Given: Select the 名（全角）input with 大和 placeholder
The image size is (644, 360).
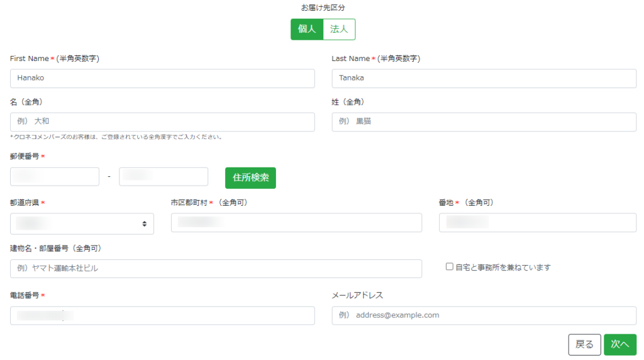Looking at the screenshot, I should click(x=162, y=121).
